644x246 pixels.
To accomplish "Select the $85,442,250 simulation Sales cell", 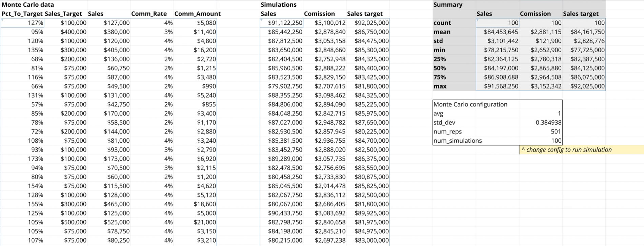I will [282, 32].
